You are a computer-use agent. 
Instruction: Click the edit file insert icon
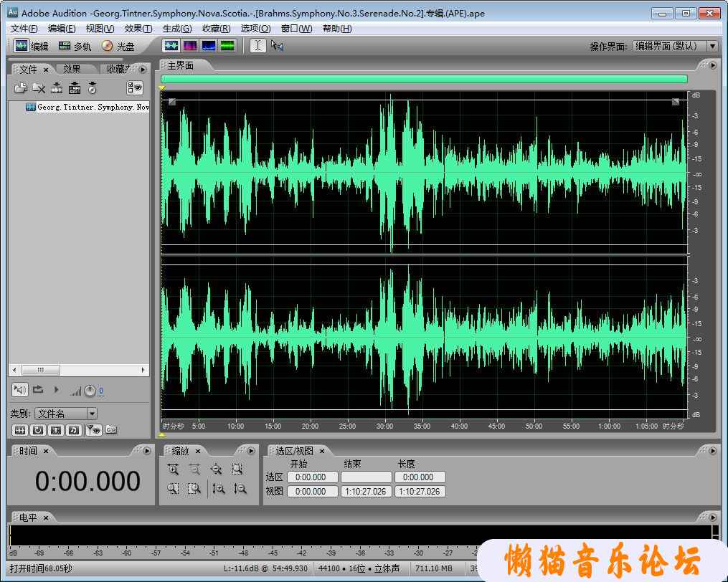[57, 87]
